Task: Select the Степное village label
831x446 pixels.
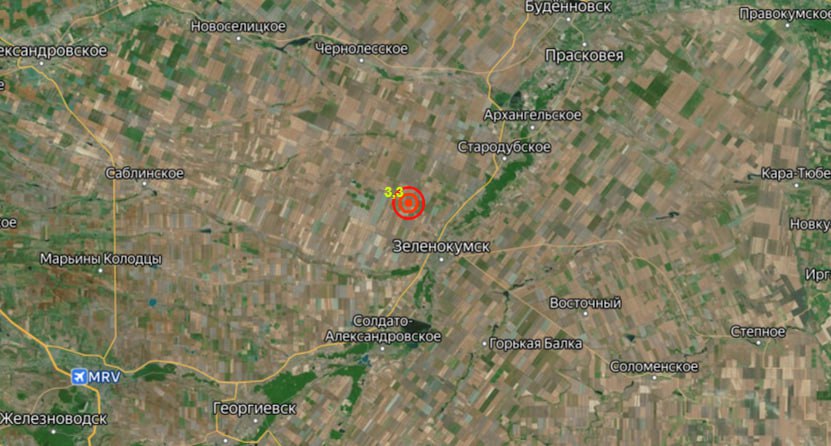Action: pyautogui.click(x=758, y=332)
